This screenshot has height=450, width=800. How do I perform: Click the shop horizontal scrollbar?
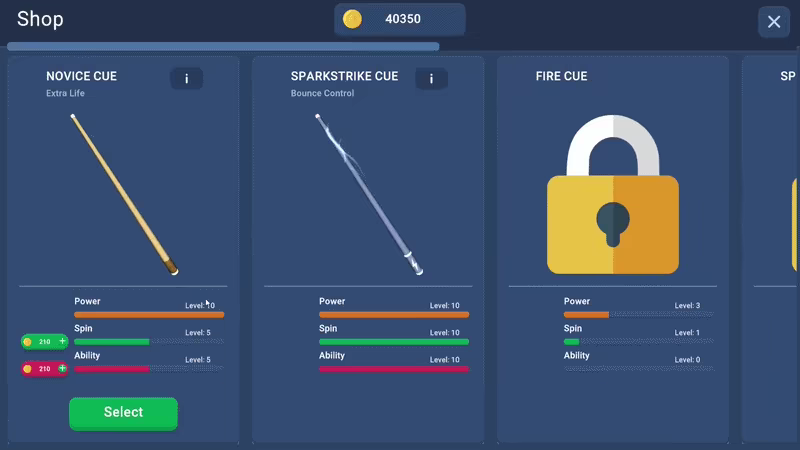[223, 46]
